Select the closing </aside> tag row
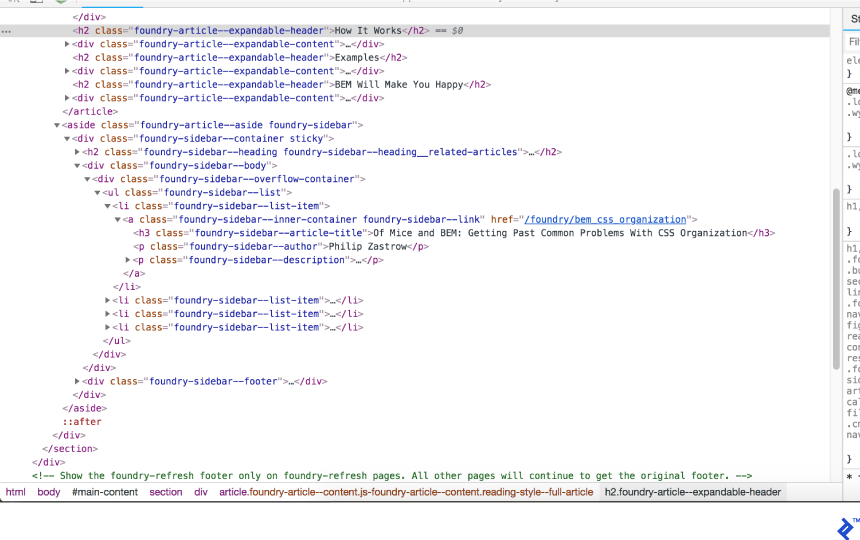This screenshot has width=860, height=540. (84, 408)
